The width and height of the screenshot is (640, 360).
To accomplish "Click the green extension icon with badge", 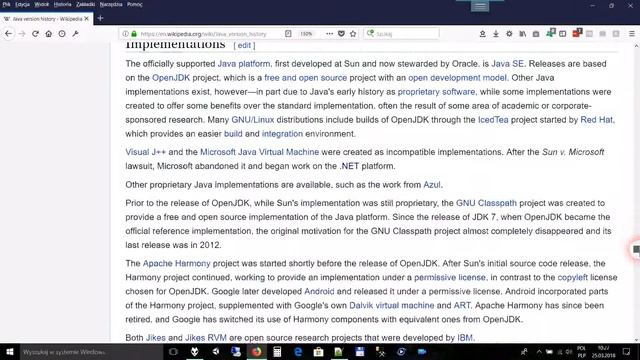I will tap(551, 33).
